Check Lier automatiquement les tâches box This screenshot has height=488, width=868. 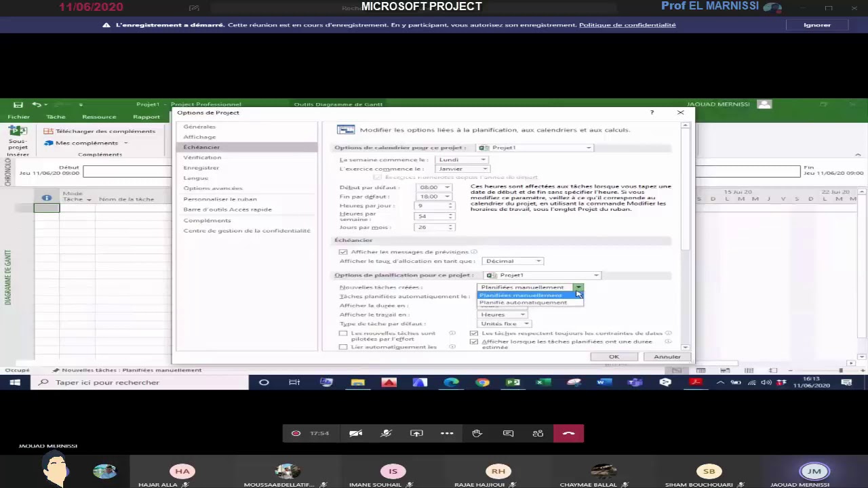[x=343, y=347]
